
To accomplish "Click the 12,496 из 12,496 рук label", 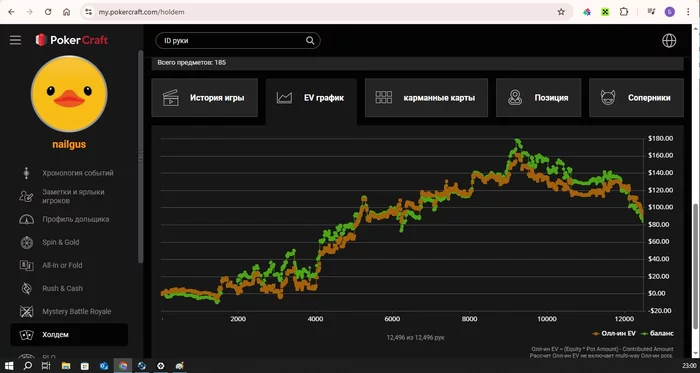I will [x=415, y=337].
